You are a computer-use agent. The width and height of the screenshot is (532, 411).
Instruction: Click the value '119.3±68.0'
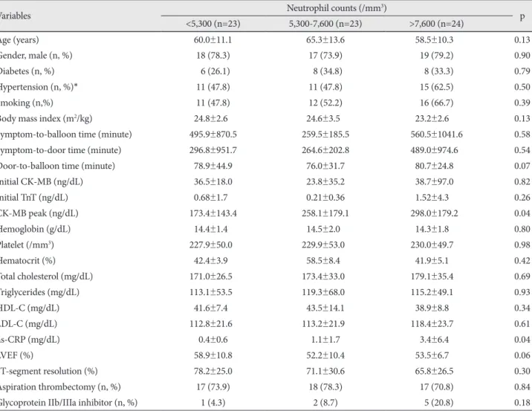tap(323, 292)
